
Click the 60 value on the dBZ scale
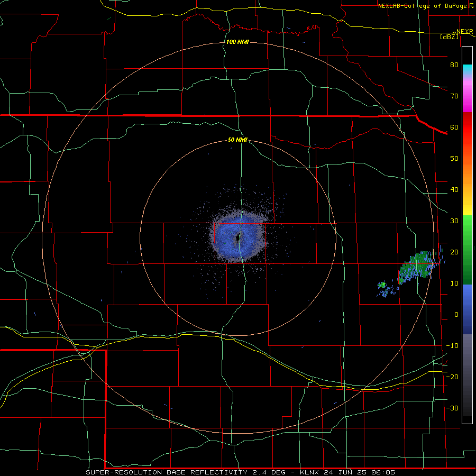454,127
